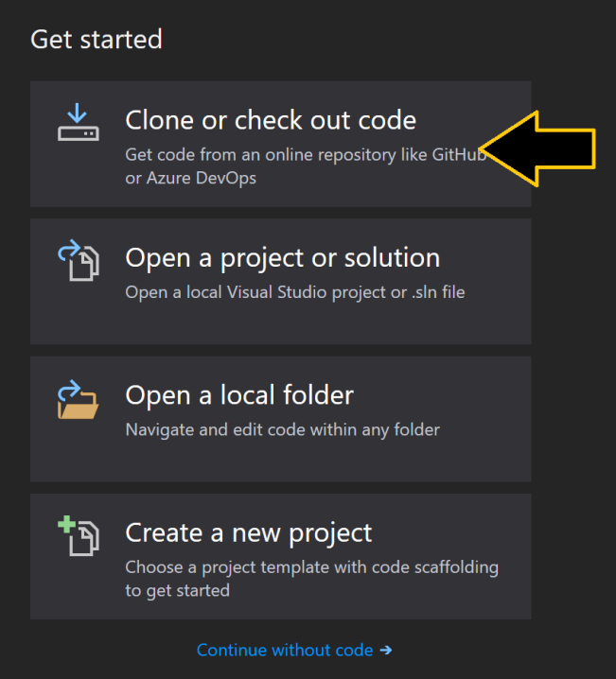Screen dimensions: 616x679
Task: Click the black arrow with yellow outline
Action: [541, 148]
